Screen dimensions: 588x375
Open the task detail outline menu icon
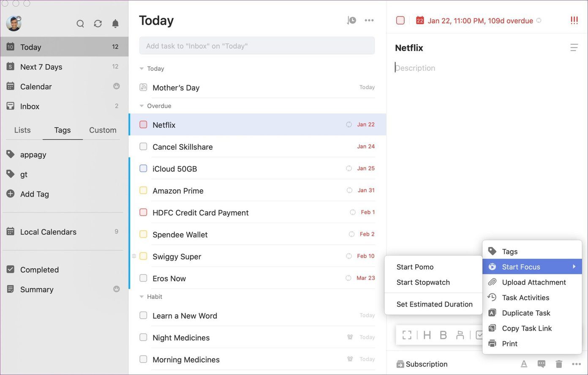point(574,48)
